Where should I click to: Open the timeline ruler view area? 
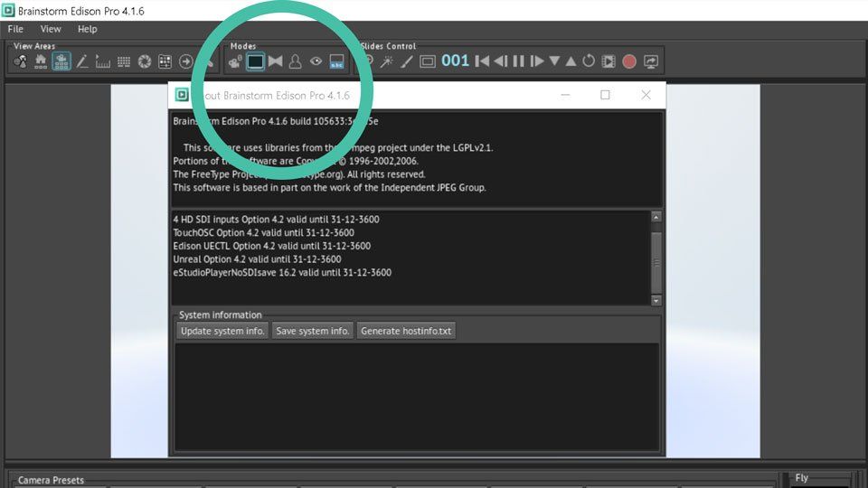(103, 61)
